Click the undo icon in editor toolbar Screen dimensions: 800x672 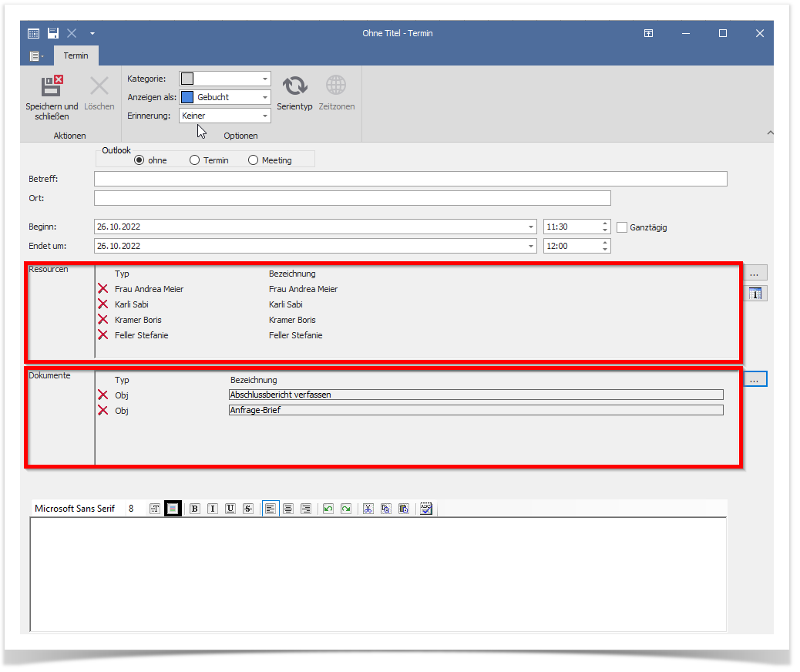pos(328,509)
